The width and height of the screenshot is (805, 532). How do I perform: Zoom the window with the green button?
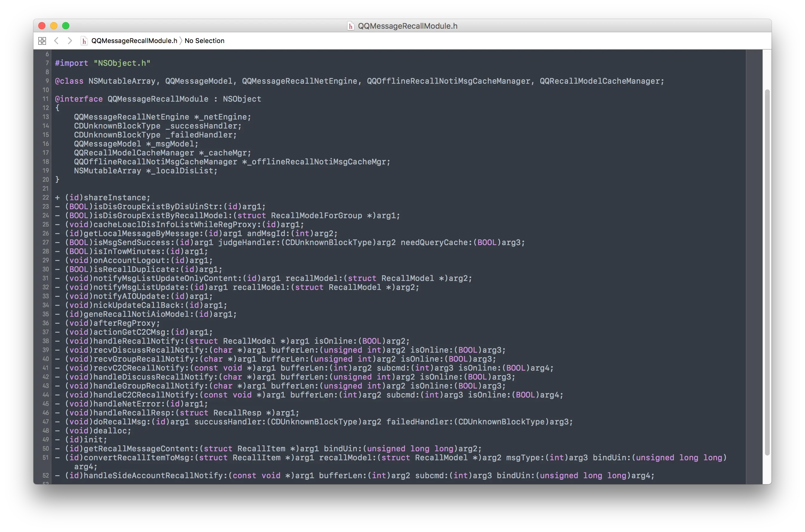tap(66, 26)
